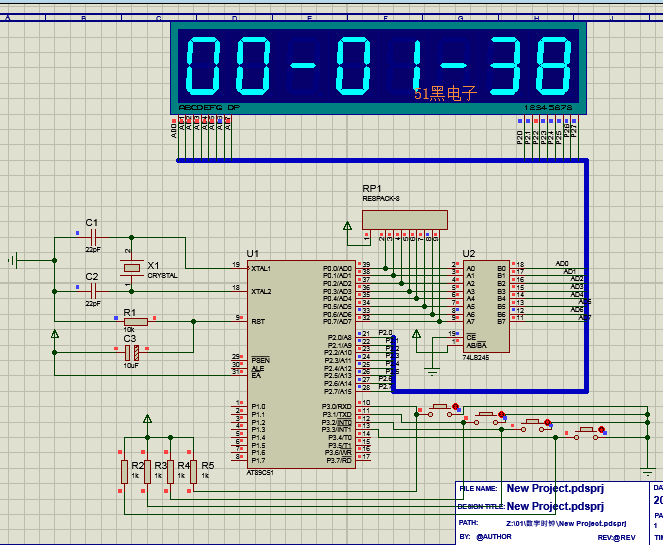Click the FILE NAME value New Project.pdsprj
Viewport: 663px width, 545px height.
pyautogui.click(x=555, y=488)
